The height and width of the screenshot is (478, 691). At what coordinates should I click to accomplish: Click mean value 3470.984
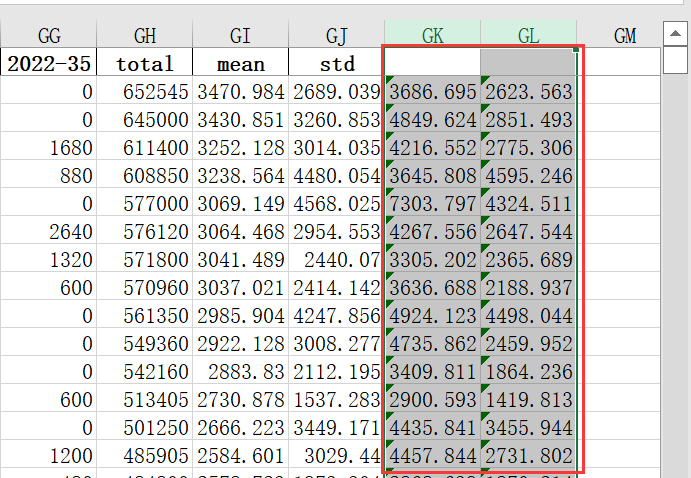(x=241, y=90)
